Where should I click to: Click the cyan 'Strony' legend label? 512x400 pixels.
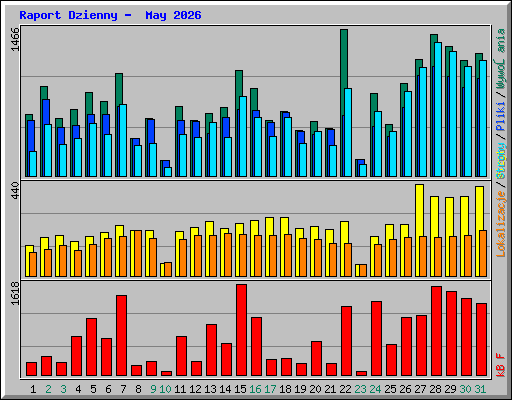pos(501,161)
